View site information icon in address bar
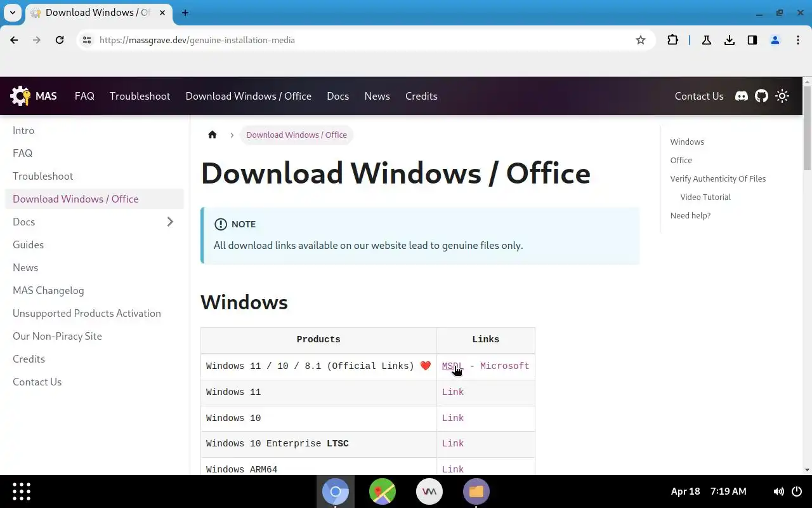The width and height of the screenshot is (812, 508). coord(87,40)
